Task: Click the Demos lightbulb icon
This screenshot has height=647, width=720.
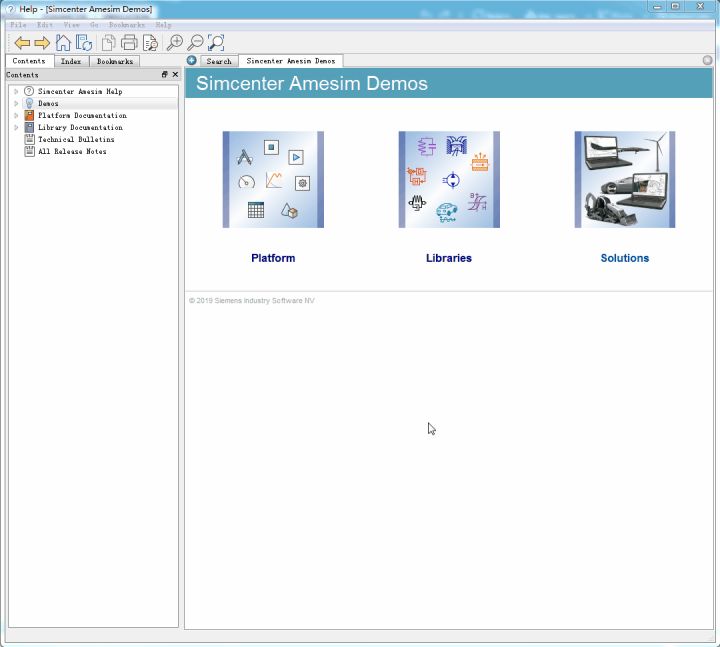Action: point(29,103)
